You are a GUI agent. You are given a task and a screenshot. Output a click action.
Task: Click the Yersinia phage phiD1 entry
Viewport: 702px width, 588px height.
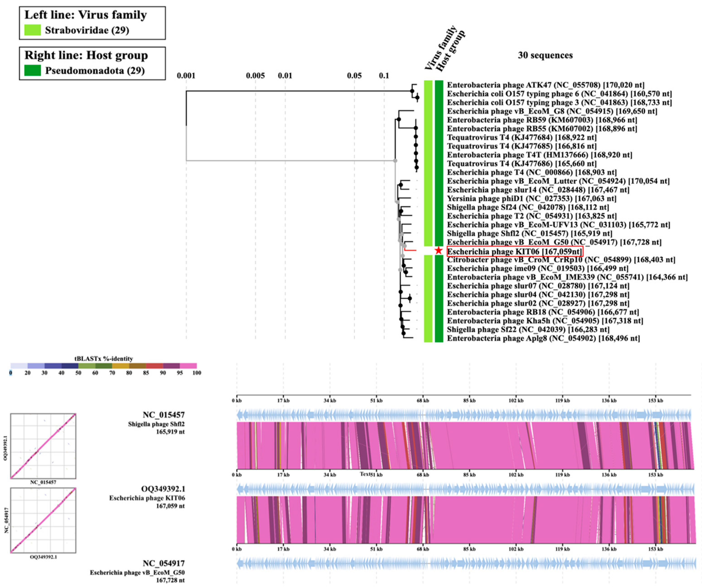[x=531, y=198]
